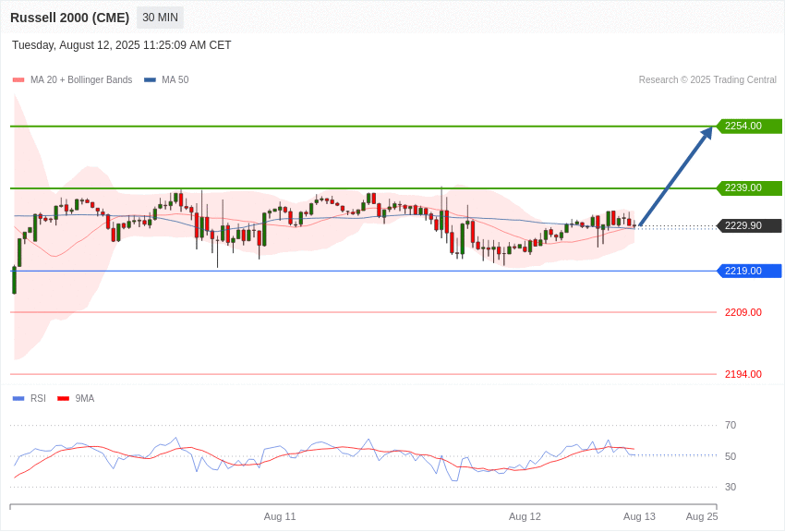Click the red 2194.00 support label
Viewport: 785px width, 532px height.
[x=743, y=374]
